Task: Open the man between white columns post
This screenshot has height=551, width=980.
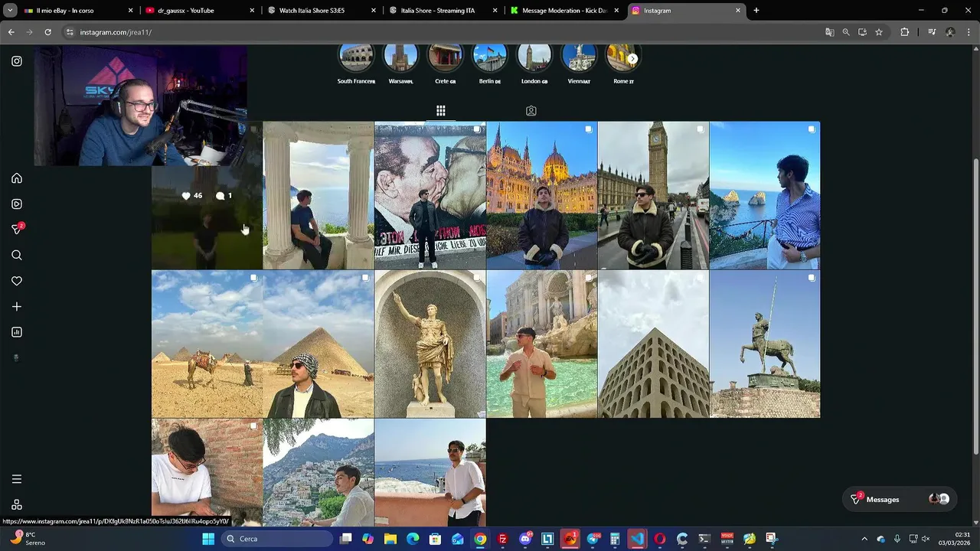Action: 318,195
